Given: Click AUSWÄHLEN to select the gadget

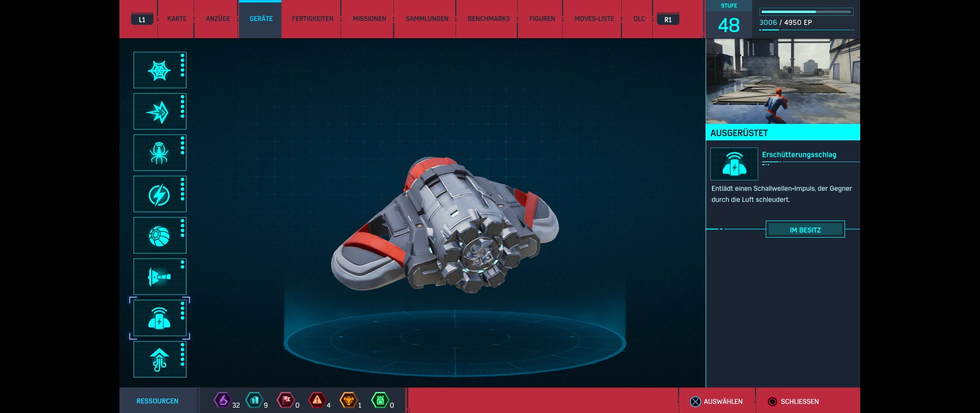Looking at the screenshot, I should (723, 402).
